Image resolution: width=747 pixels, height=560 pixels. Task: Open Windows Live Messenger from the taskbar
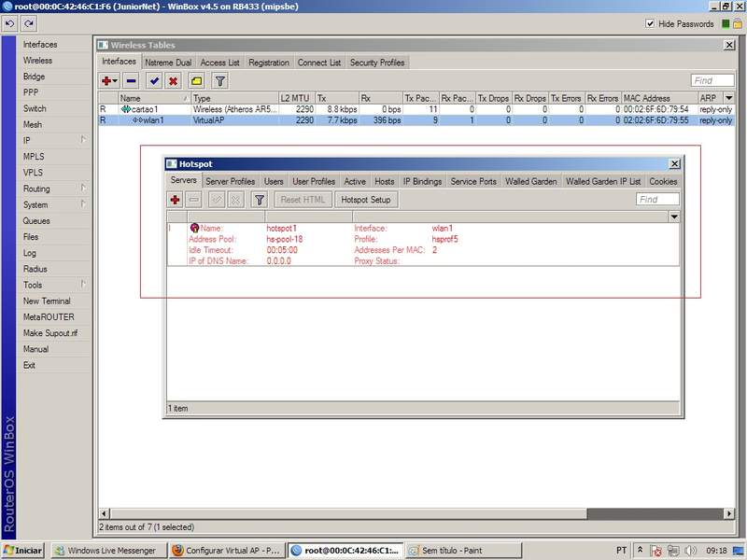108,551
